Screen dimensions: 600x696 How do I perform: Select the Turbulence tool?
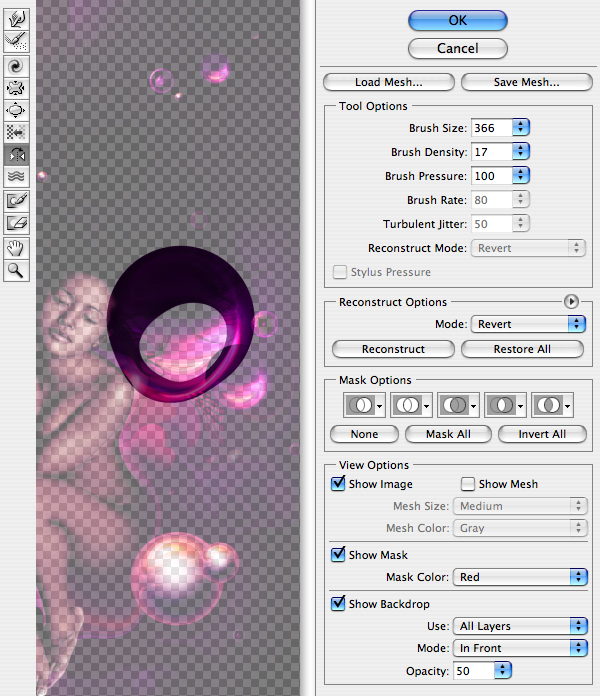(16, 176)
